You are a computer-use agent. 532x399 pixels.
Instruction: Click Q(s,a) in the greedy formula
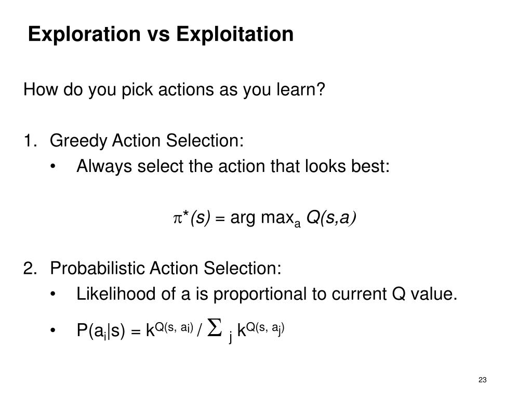click(331, 218)
